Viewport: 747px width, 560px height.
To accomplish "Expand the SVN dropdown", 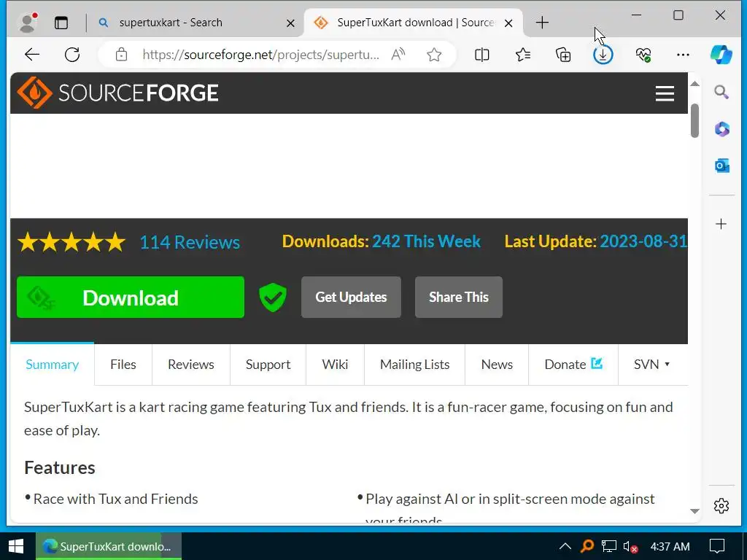I will (651, 365).
